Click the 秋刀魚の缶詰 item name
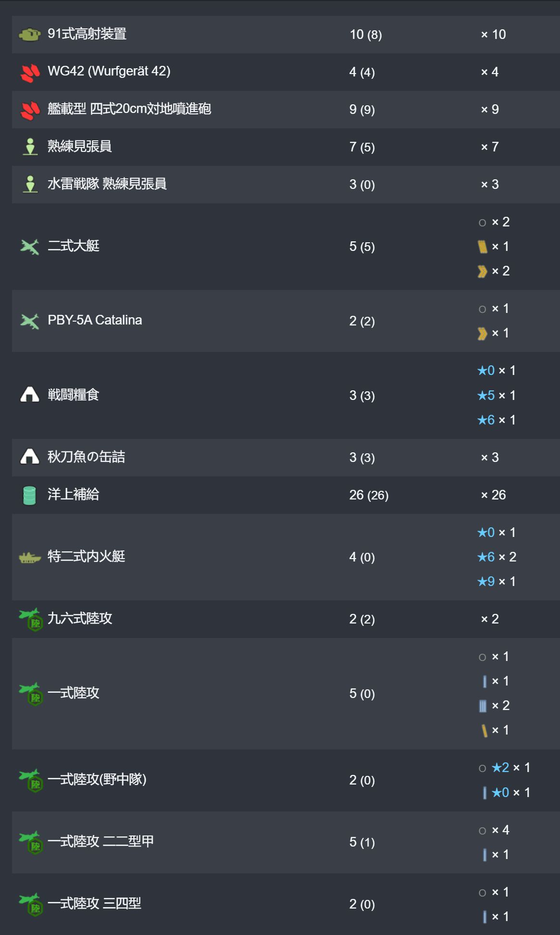The height and width of the screenshot is (935, 560). pyautogui.click(x=86, y=457)
